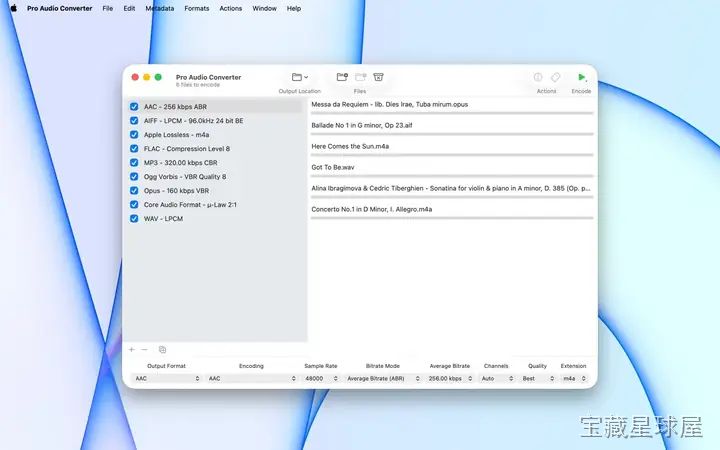This screenshot has width=720, height=450.
Task: Select the WAV - LPCM preset label
Action: tap(163, 219)
